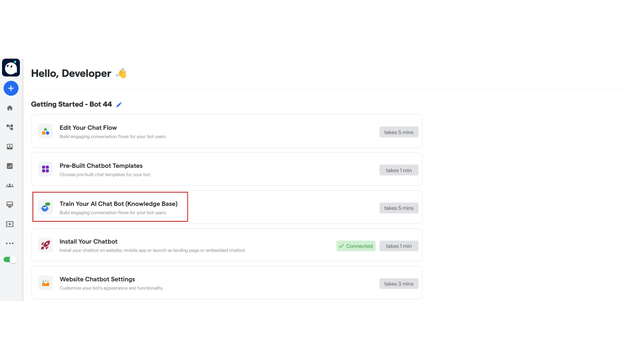Viewport: 629px width, 364px height.
Task: Toggle the green switch in the sidebar
Action: (x=10, y=260)
